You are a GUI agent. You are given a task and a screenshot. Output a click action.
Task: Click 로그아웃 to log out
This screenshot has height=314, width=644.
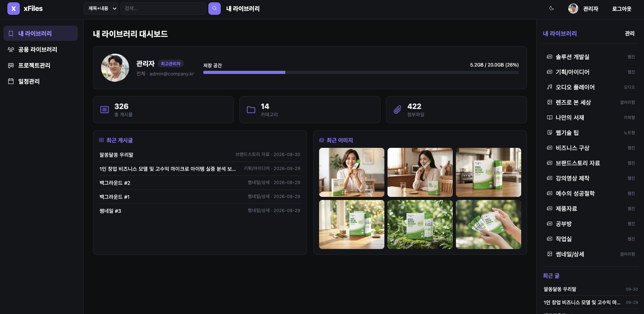622,9
